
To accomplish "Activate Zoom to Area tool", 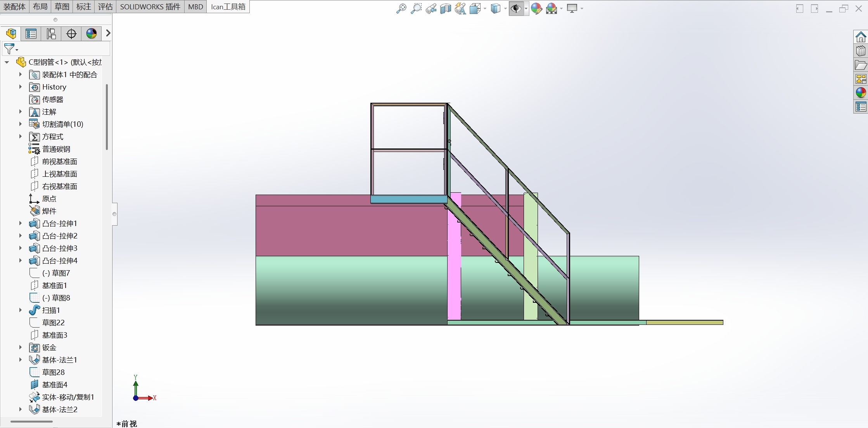I will tap(416, 9).
